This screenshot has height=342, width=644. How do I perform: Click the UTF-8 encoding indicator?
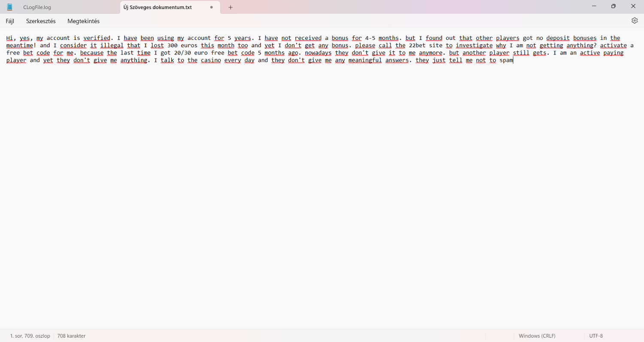pos(596,336)
